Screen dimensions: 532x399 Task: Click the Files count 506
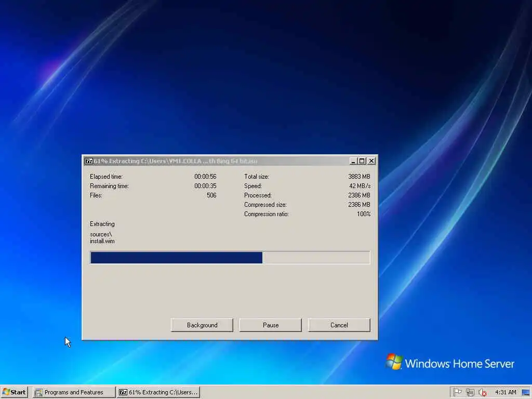211,195
